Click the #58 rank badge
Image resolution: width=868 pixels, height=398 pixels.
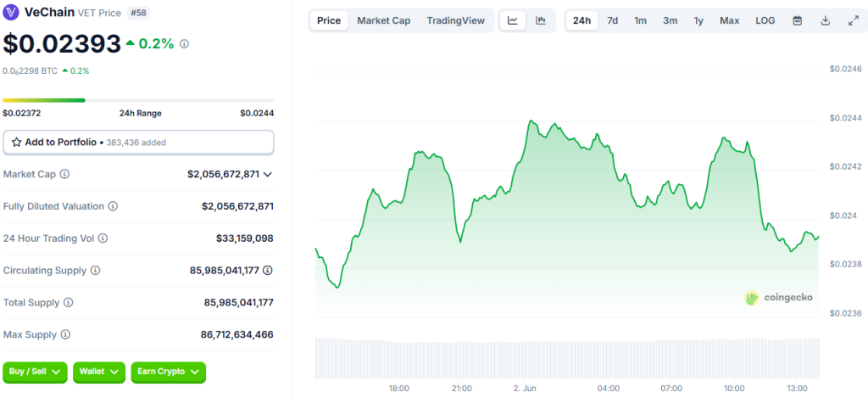tap(138, 12)
